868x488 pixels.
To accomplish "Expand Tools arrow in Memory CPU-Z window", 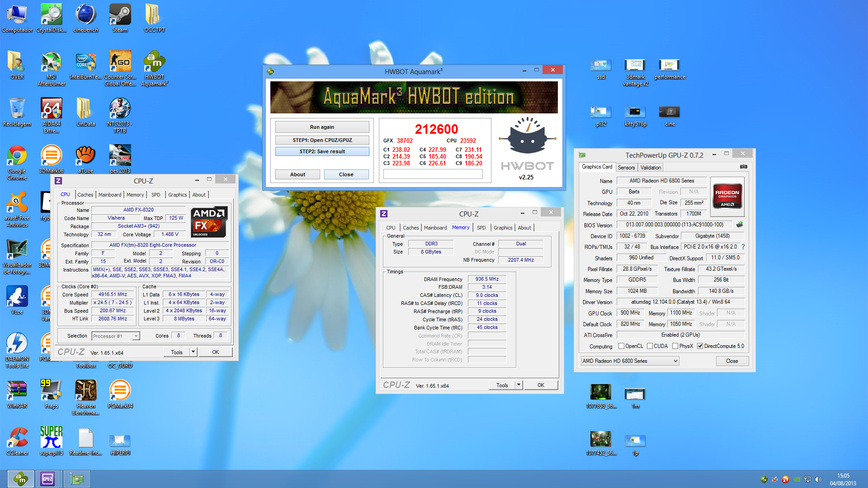I will tap(519, 385).
